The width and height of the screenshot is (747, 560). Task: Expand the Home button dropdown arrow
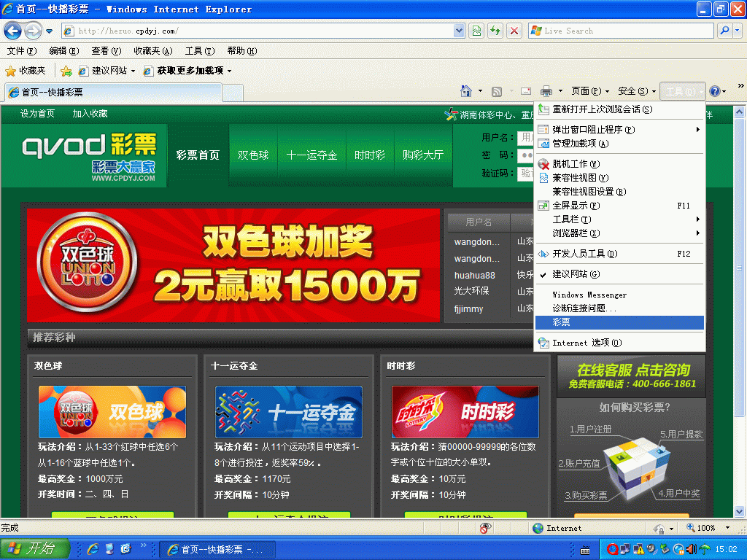[x=480, y=91]
